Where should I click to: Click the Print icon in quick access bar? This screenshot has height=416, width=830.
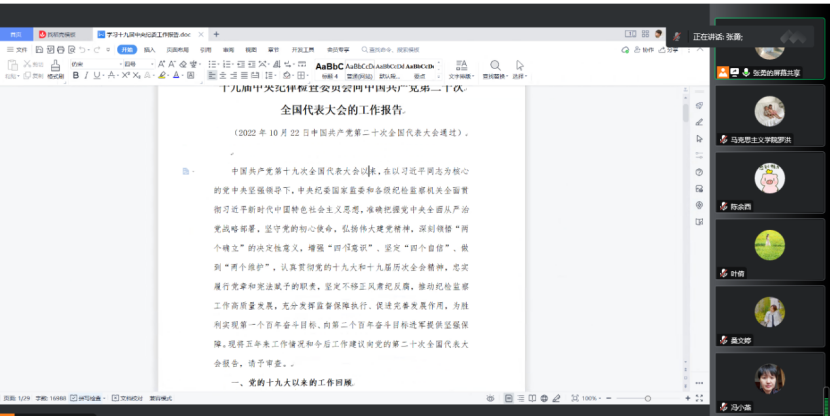point(61,50)
